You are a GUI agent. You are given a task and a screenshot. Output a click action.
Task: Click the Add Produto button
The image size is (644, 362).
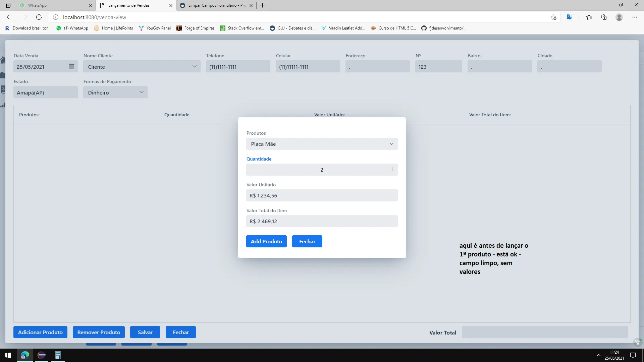coord(266,241)
